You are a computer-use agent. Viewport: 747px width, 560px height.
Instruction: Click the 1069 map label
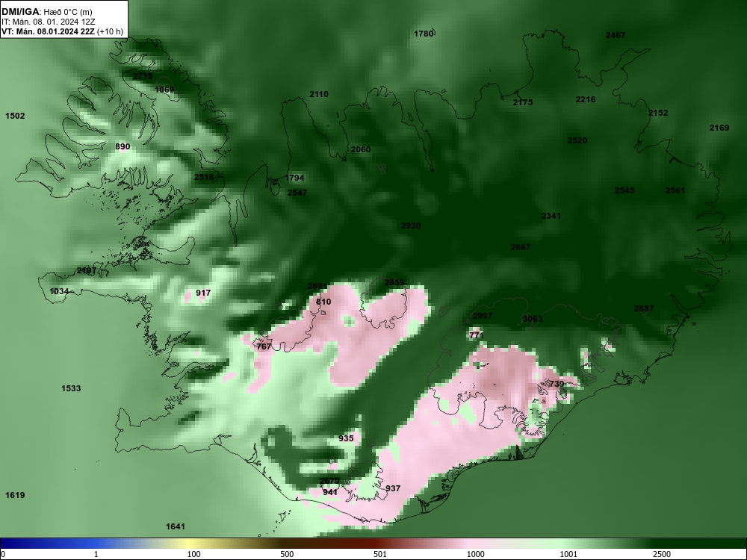(x=164, y=90)
